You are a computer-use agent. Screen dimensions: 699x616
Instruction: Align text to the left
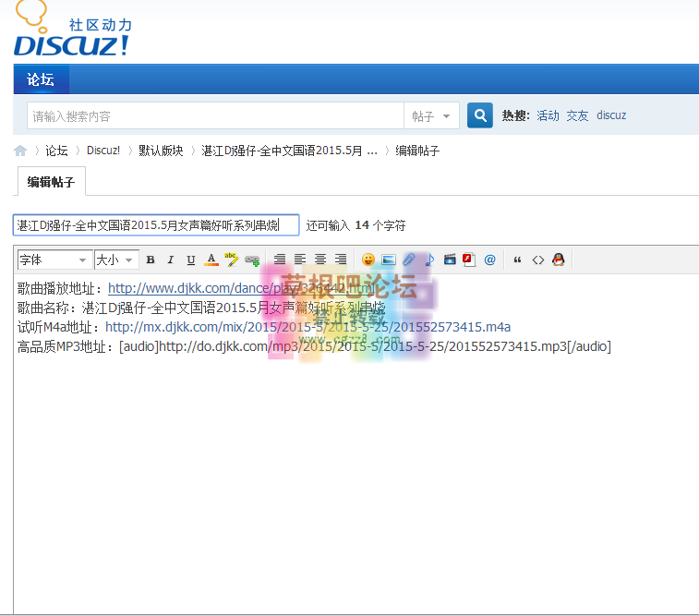300,260
